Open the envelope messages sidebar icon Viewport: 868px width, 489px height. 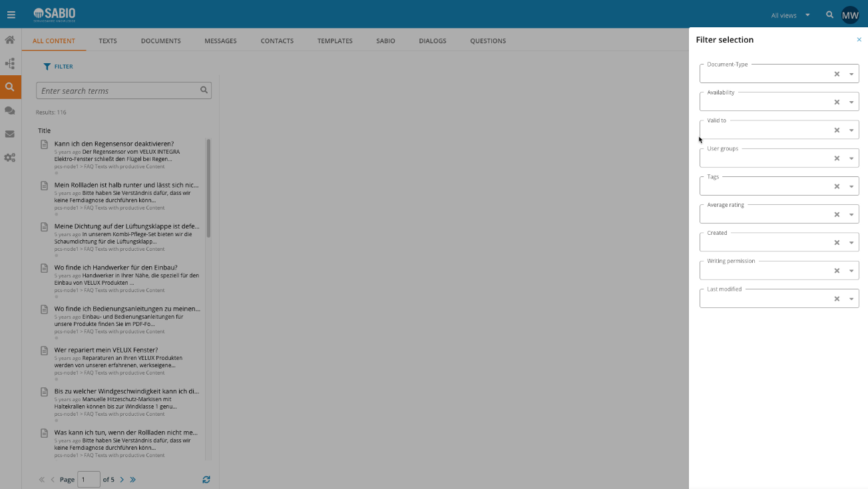10,134
